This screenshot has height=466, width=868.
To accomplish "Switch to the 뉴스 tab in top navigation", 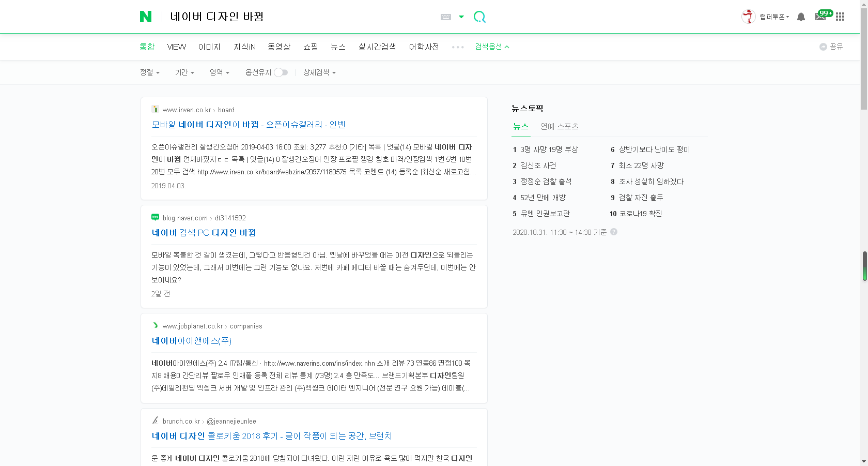I will [x=338, y=47].
